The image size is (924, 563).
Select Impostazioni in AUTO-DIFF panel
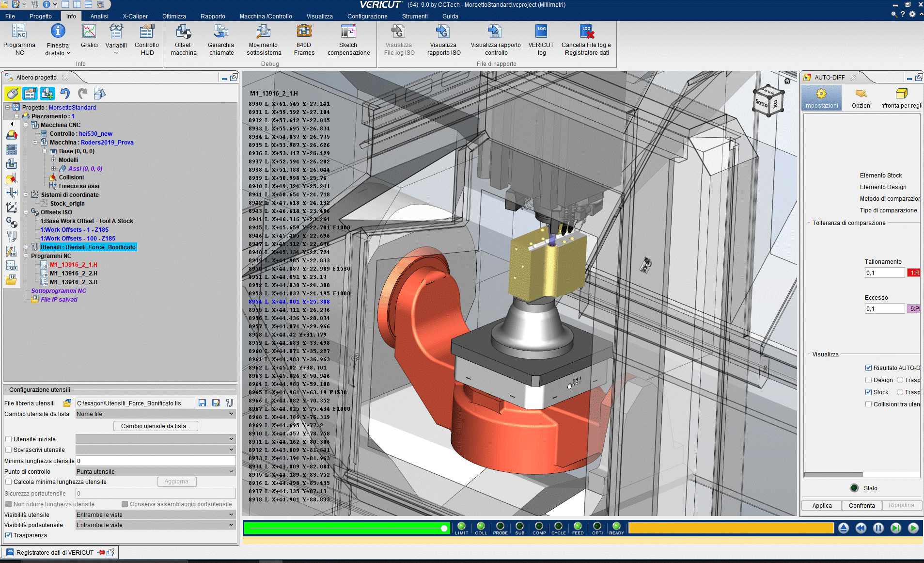(x=821, y=98)
